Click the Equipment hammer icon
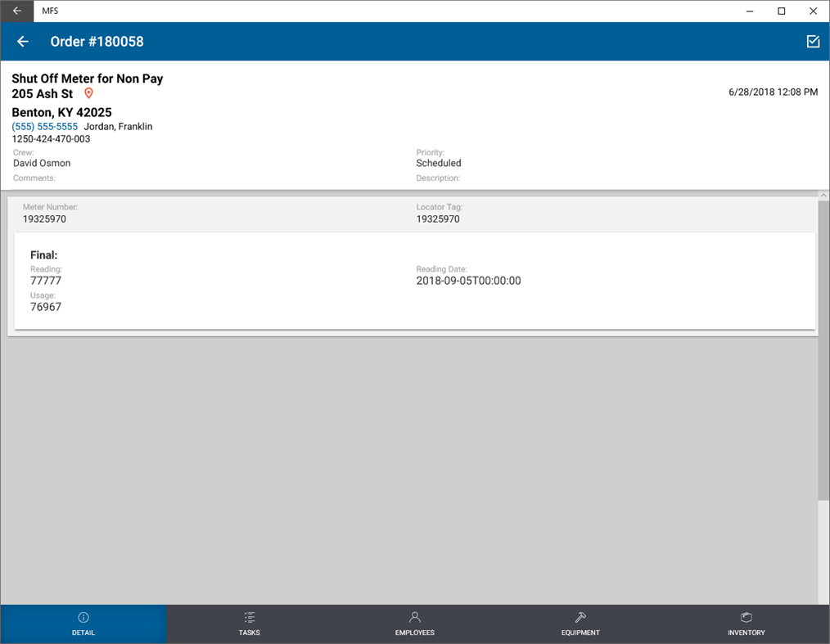830x644 pixels. click(580, 618)
